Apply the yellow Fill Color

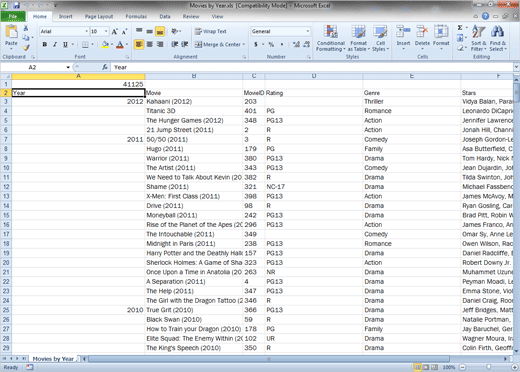[x=105, y=44]
